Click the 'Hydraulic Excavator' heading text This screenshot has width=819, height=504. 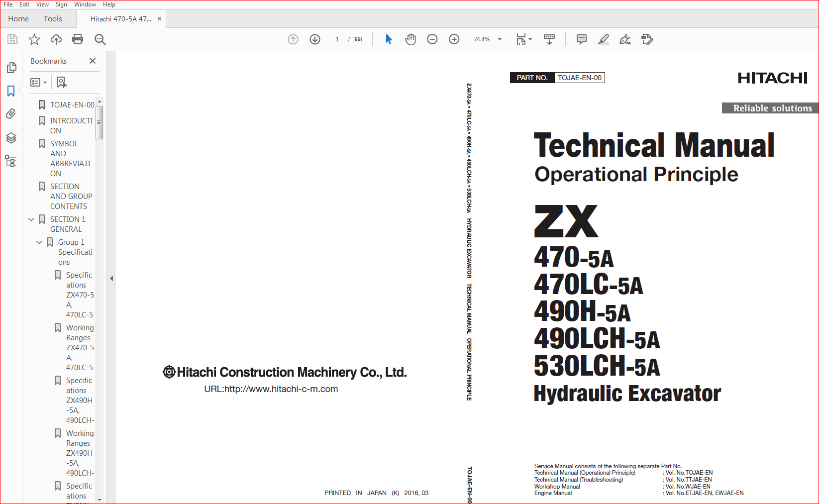tap(627, 394)
